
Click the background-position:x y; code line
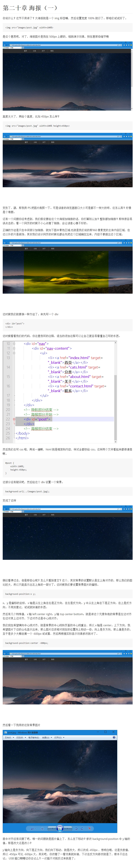(x=20, y=594)
